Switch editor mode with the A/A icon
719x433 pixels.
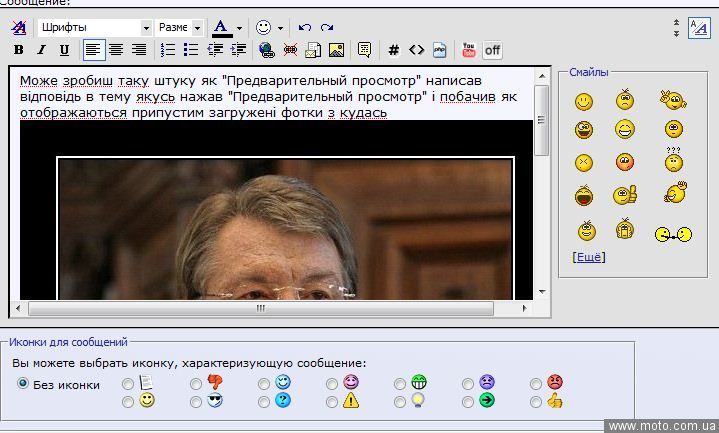[699, 28]
